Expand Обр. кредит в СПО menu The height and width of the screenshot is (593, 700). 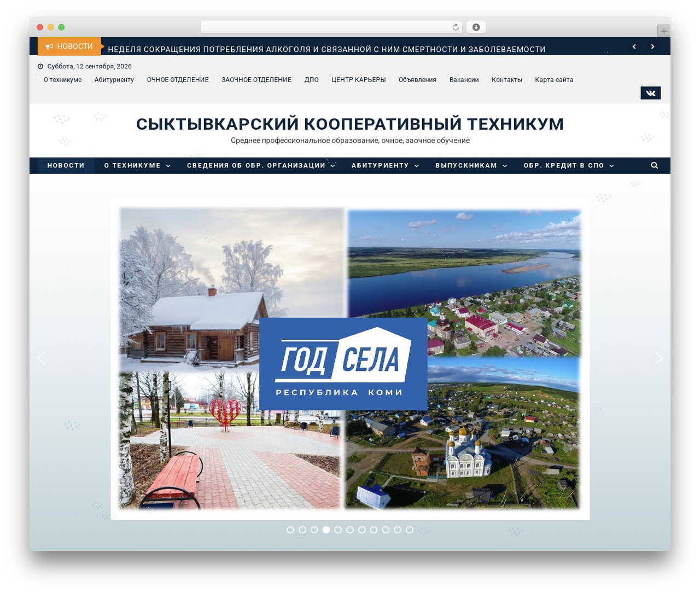pyautogui.click(x=568, y=165)
